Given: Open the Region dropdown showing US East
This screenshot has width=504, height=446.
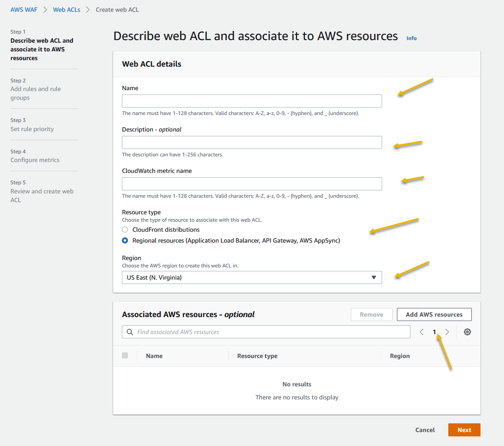Looking at the screenshot, I should (252, 277).
